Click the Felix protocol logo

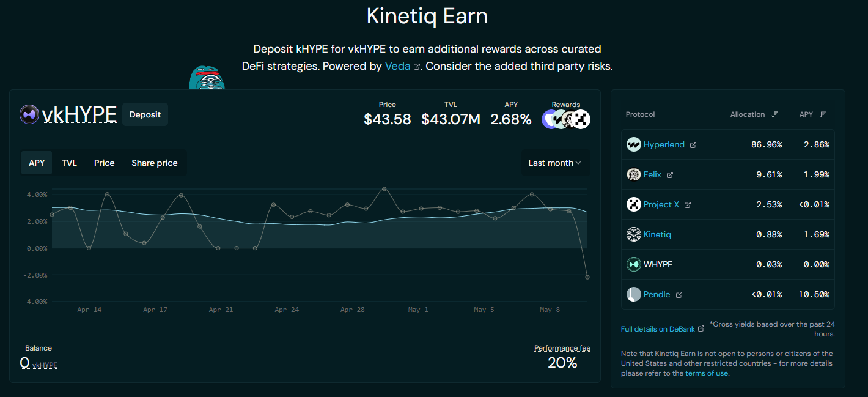click(633, 175)
